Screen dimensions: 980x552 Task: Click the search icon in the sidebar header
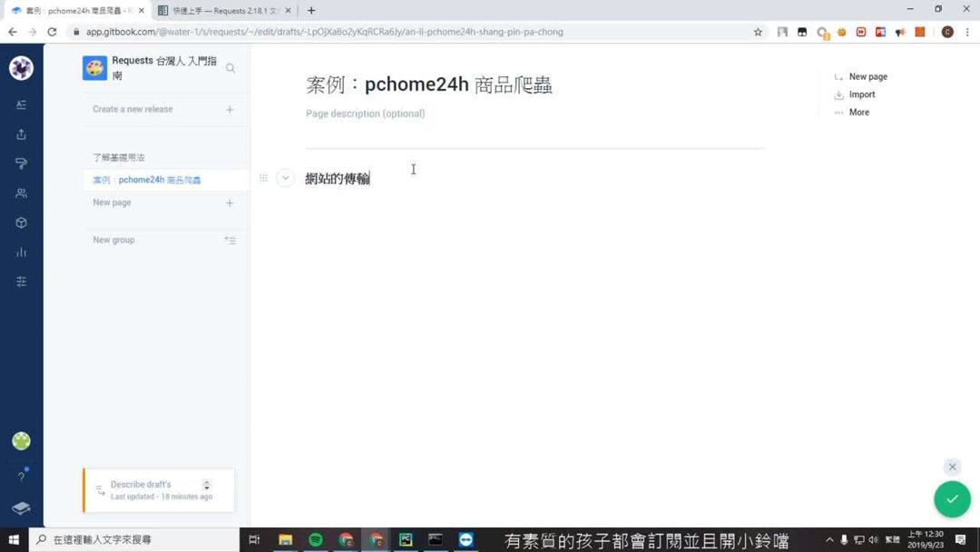tap(230, 67)
